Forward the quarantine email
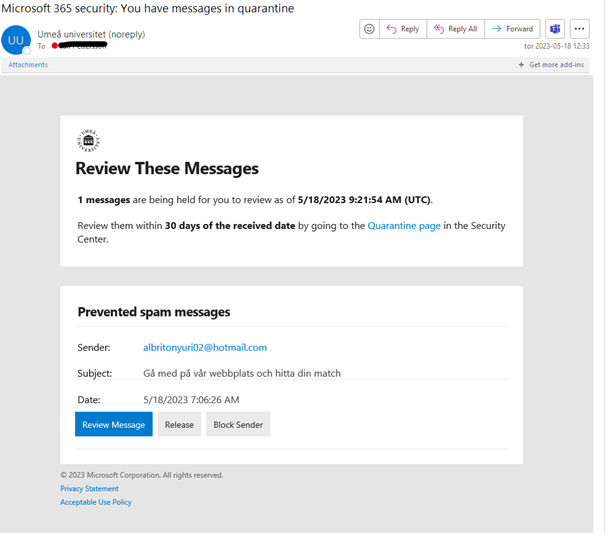Viewport: 605px width, 533px height. pyautogui.click(x=512, y=29)
